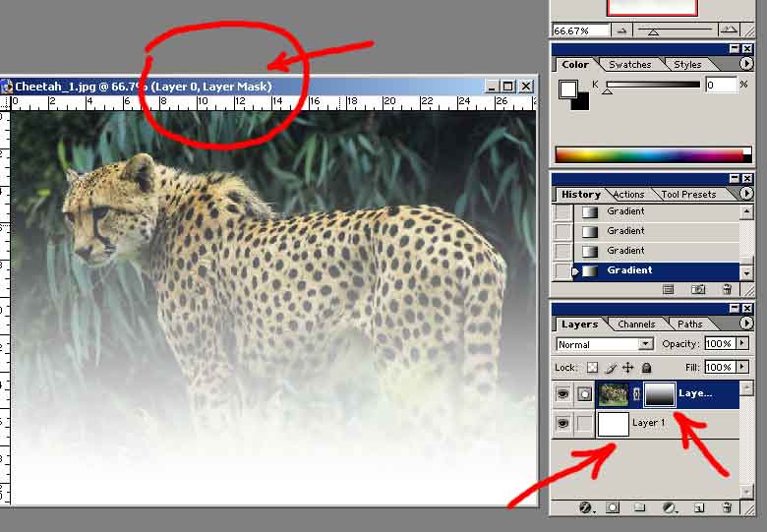This screenshot has width=767, height=532.
Task: Delete current history state with trash icon
Action: pos(728,289)
